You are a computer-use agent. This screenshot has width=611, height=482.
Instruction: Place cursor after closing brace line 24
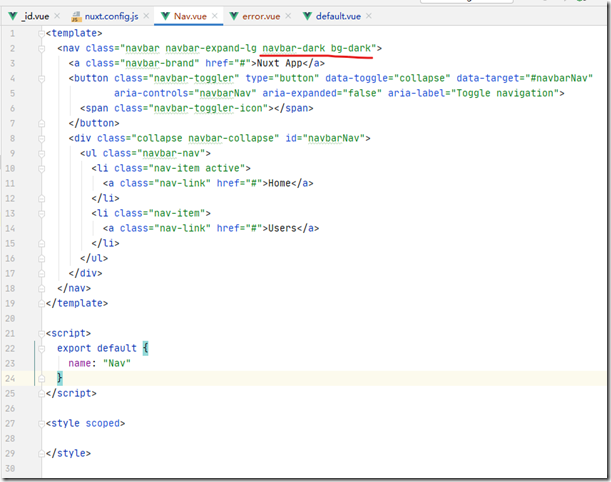click(x=64, y=378)
